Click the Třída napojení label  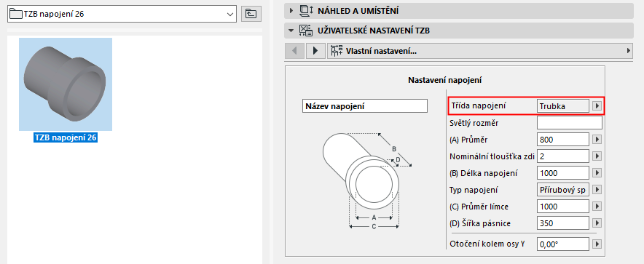coord(479,105)
